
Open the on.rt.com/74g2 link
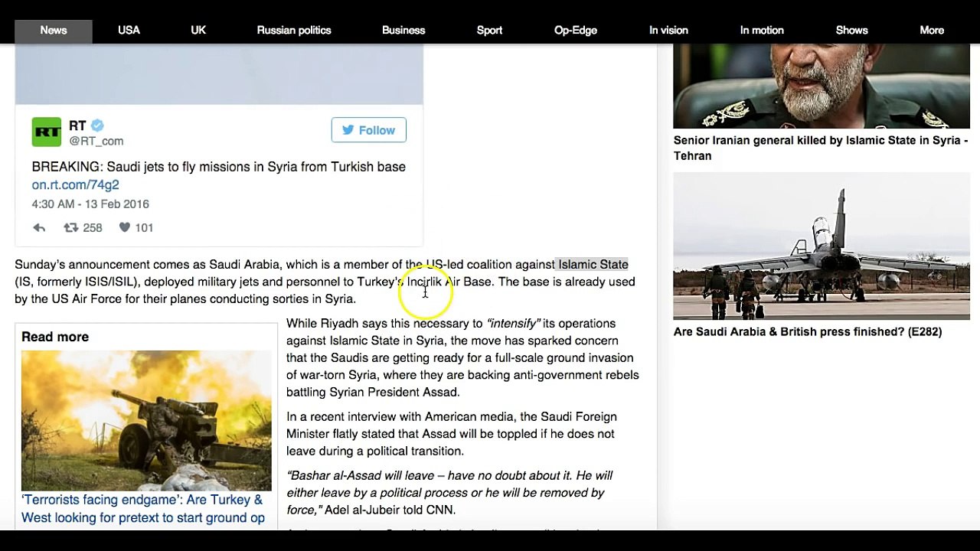point(75,184)
